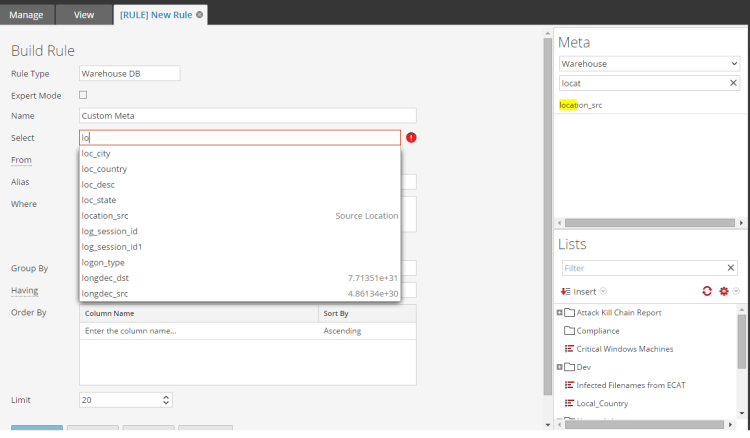
Task: Click the red error icon beside Select field
Action: click(x=411, y=138)
